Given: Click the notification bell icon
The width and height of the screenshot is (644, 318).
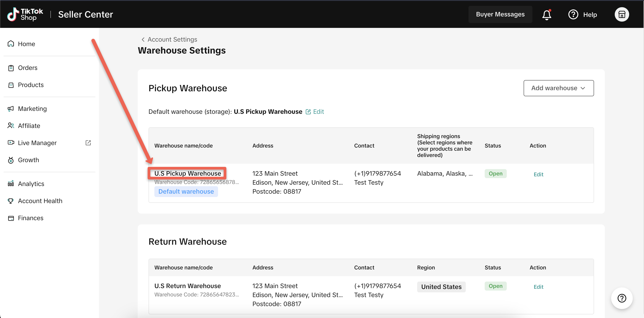Looking at the screenshot, I should click(x=547, y=14).
